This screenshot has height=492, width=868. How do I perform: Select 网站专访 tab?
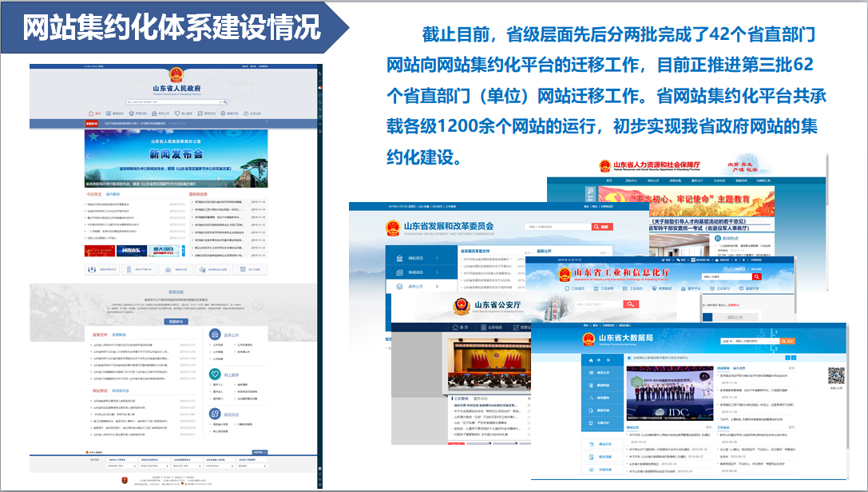(100, 391)
